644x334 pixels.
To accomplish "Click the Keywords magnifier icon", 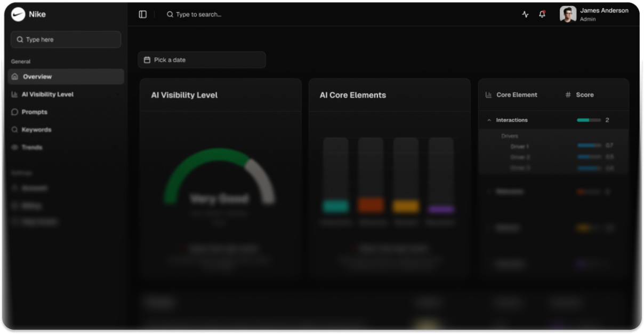I will point(15,130).
